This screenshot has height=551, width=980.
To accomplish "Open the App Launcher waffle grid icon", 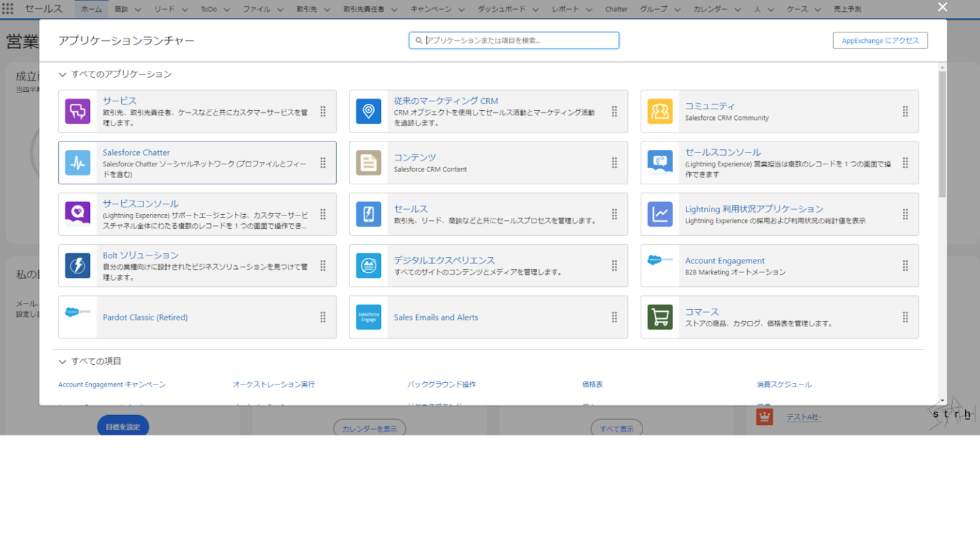I will coord(8,8).
